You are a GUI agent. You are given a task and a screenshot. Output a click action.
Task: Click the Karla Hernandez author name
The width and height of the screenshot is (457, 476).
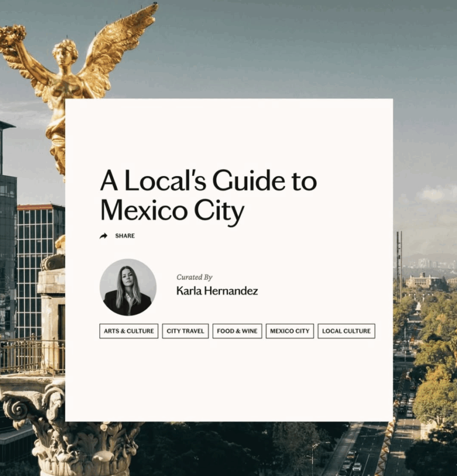[217, 291]
